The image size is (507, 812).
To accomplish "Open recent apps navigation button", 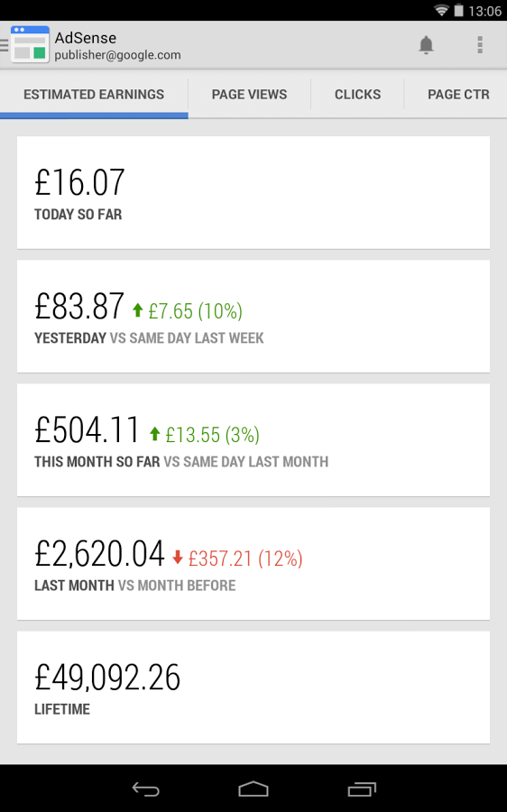I will (362, 789).
